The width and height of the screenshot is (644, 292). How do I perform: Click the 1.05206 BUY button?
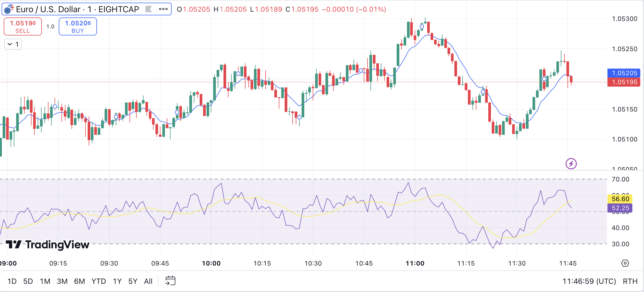[78, 26]
